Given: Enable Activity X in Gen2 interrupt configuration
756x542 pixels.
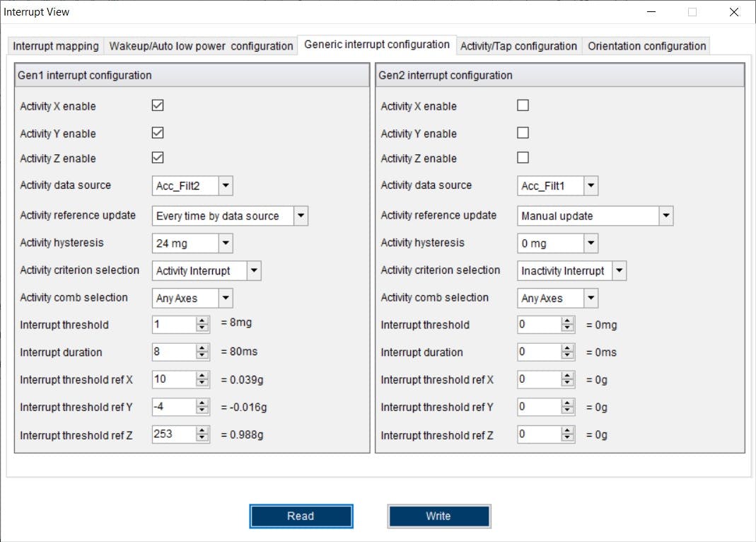Looking at the screenshot, I should coord(523,105).
